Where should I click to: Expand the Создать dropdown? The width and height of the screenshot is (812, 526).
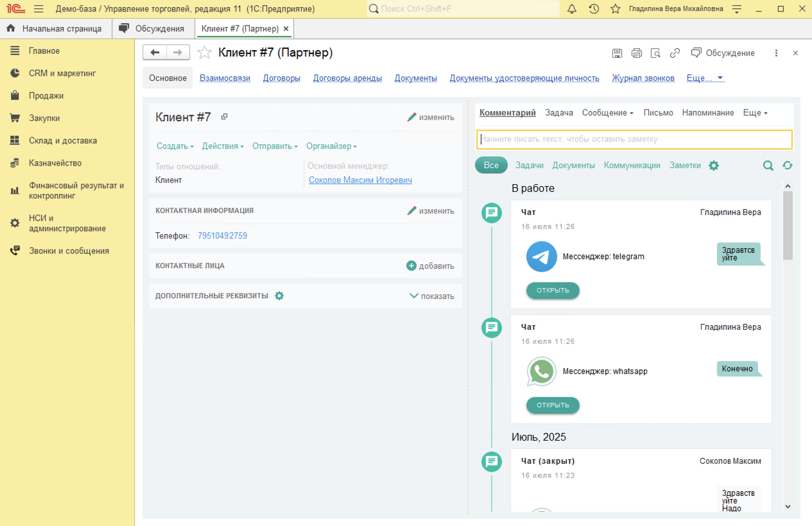pos(175,146)
